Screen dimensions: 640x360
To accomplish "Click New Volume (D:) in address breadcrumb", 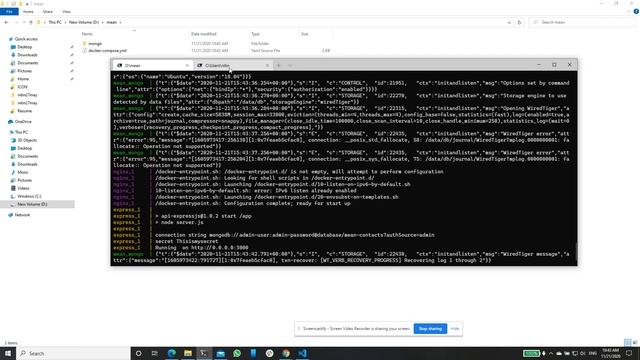I will click(x=84, y=22).
